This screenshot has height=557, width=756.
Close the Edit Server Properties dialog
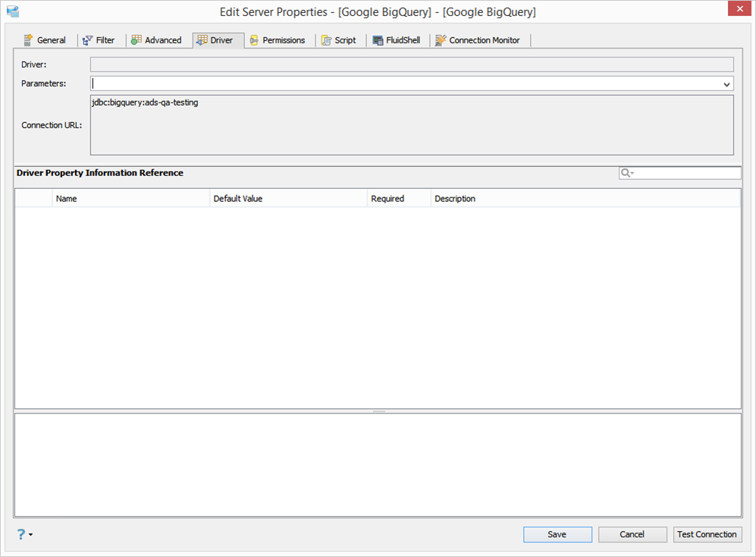(739, 8)
